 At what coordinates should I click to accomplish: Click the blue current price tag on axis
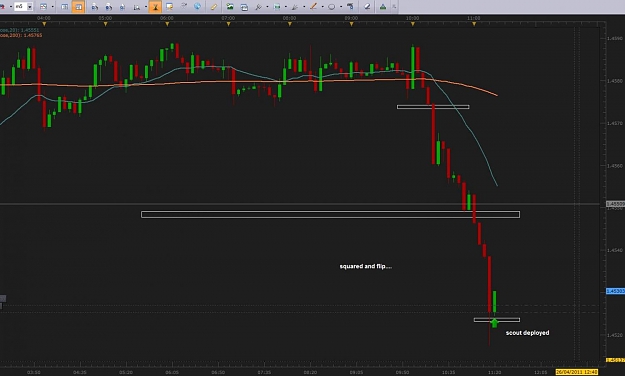point(615,291)
